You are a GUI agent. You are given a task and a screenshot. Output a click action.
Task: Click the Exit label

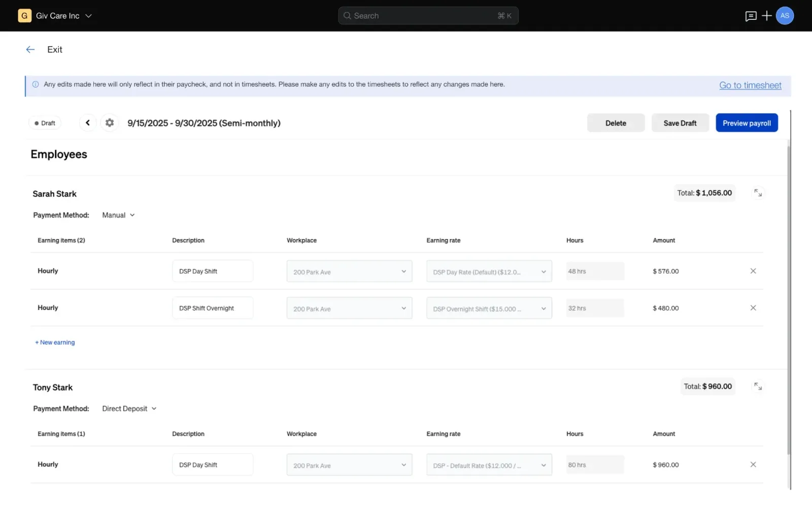(55, 50)
